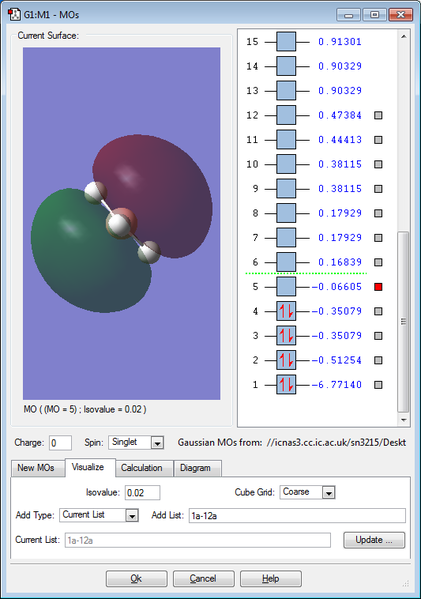The height and width of the screenshot is (599, 421).
Task: Click the Current List field
Action: point(198,540)
